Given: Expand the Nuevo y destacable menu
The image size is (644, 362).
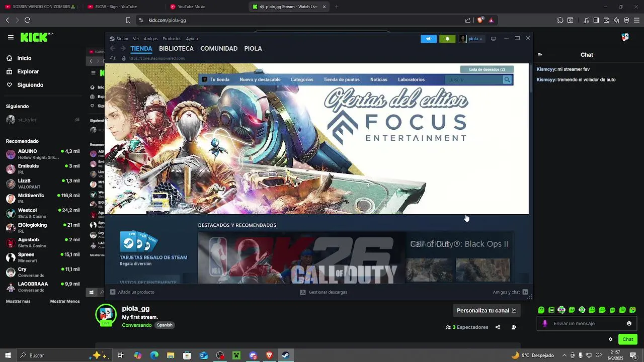Looking at the screenshot, I should [x=260, y=79].
